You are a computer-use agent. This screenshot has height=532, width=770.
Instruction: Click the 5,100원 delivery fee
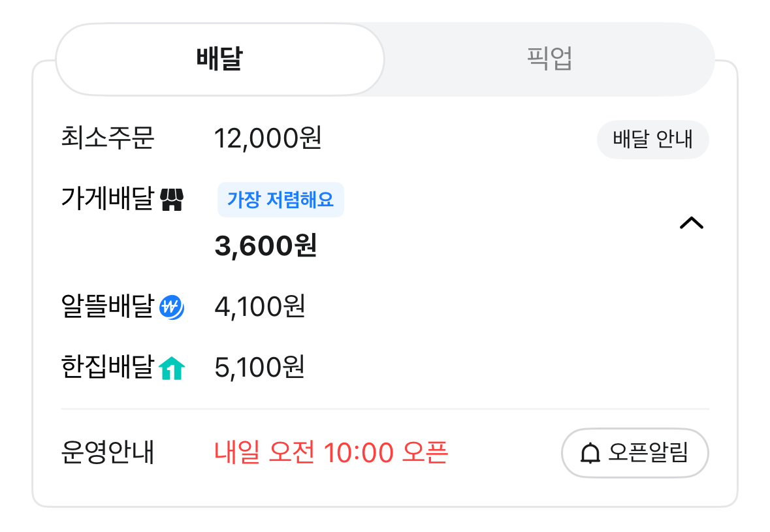click(x=260, y=368)
